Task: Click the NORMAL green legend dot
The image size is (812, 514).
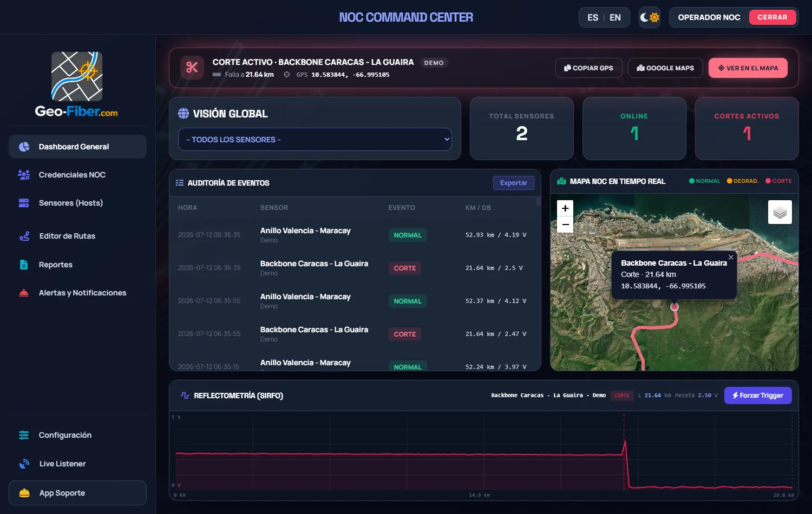Action: [x=691, y=181]
